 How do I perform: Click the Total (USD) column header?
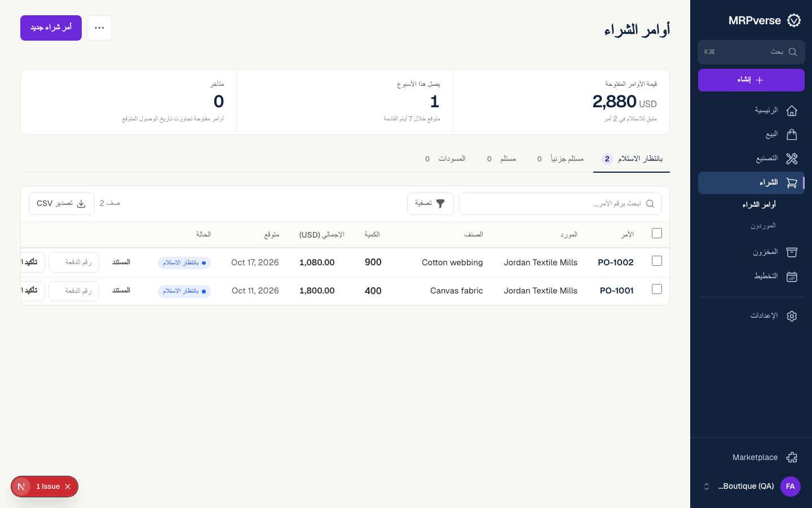(x=321, y=235)
